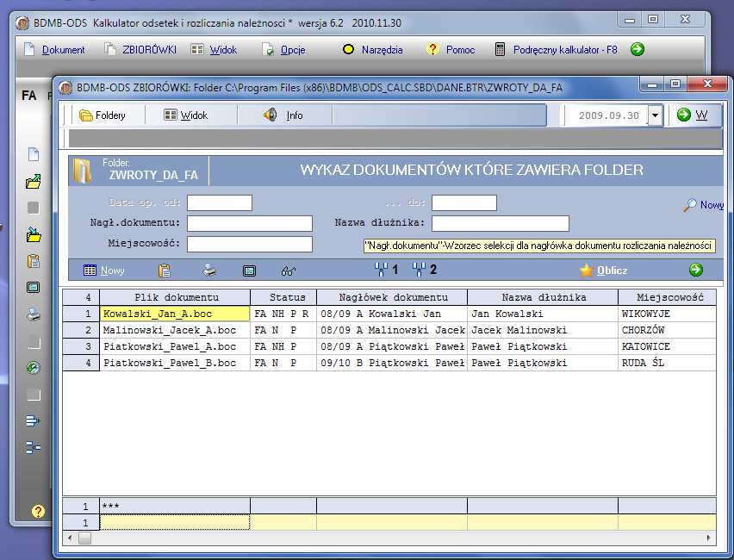The width and height of the screenshot is (734, 560).
Task: Click the 'Jacek Malinowski' debtor cell
Action: [x=543, y=330]
